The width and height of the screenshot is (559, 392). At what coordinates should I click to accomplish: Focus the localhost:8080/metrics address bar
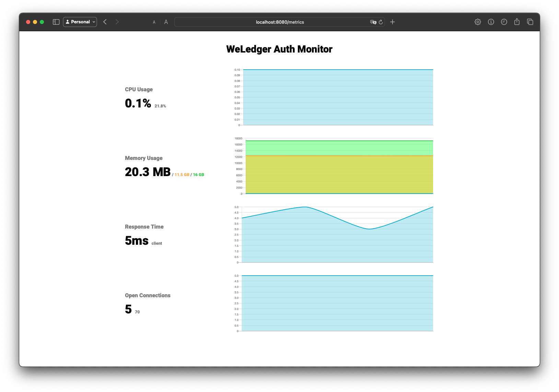tap(280, 22)
